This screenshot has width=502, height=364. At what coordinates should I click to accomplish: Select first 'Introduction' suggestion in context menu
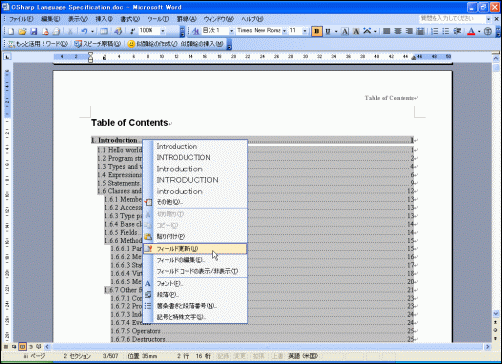tap(195, 146)
